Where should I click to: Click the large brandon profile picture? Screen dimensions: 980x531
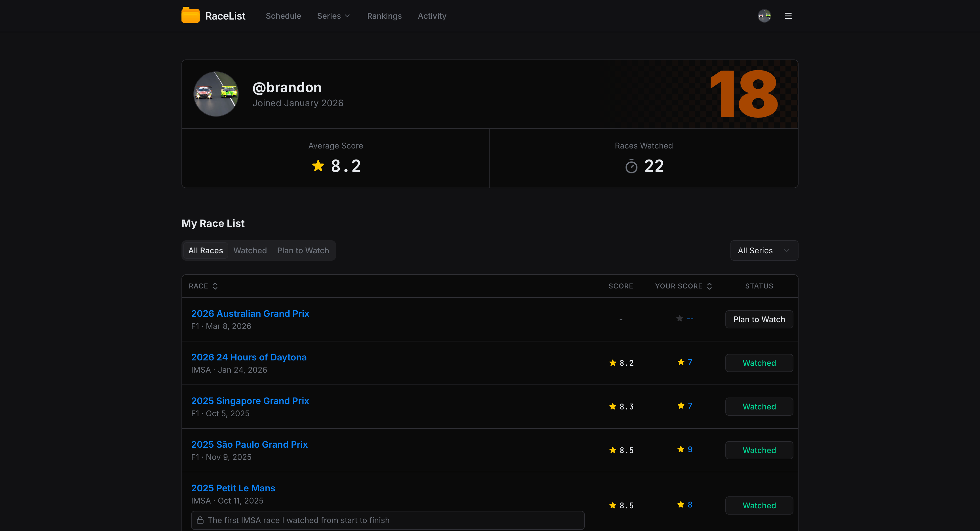(216, 94)
